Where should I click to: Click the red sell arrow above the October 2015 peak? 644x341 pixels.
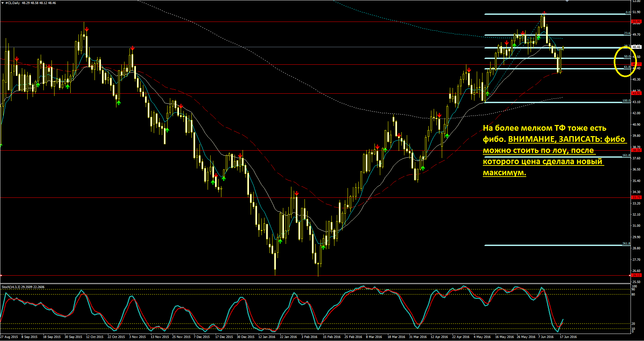87,30
